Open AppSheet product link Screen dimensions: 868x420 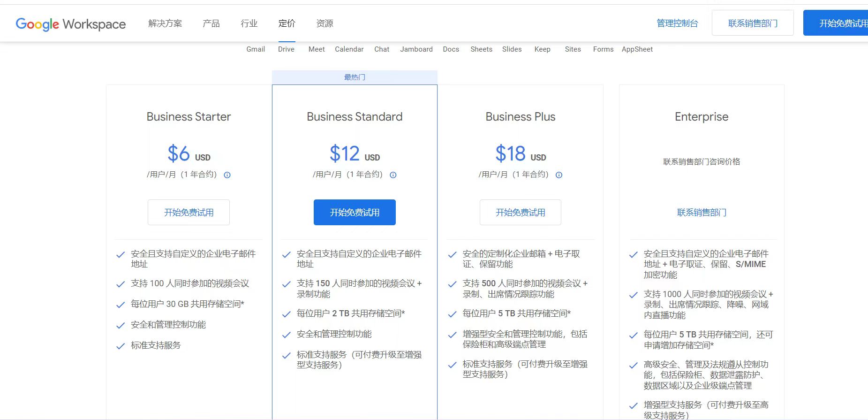point(637,49)
